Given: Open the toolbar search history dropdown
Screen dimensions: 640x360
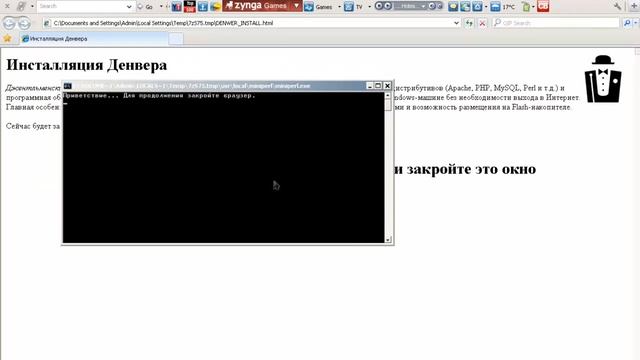Looking at the screenshot, I should pos(129,7).
